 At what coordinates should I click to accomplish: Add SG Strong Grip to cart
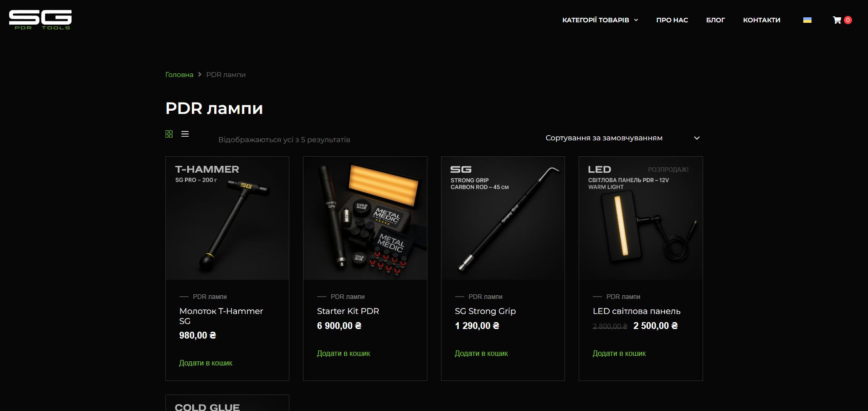pyautogui.click(x=481, y=354)
